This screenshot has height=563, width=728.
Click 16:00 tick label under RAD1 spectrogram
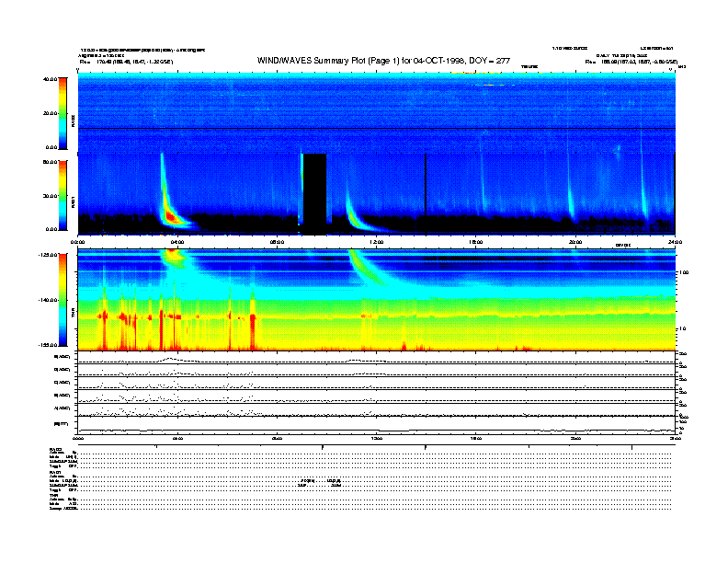[x=475, y=242]
